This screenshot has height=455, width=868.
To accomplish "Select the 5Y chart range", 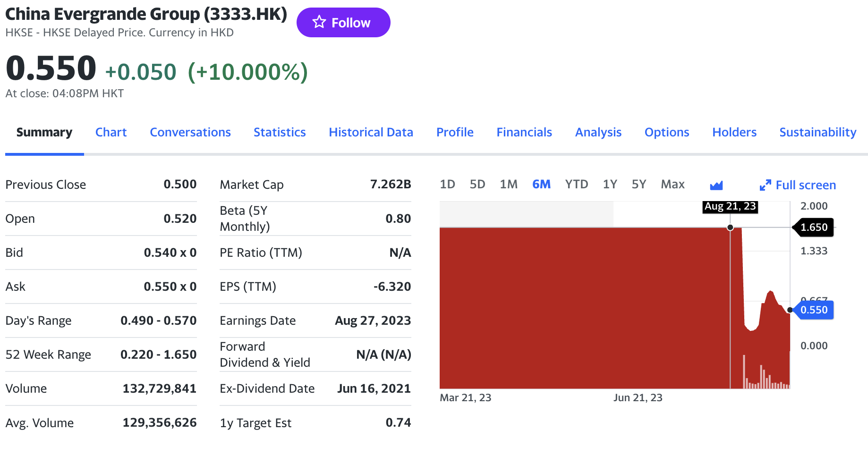I will coord(639,184).
